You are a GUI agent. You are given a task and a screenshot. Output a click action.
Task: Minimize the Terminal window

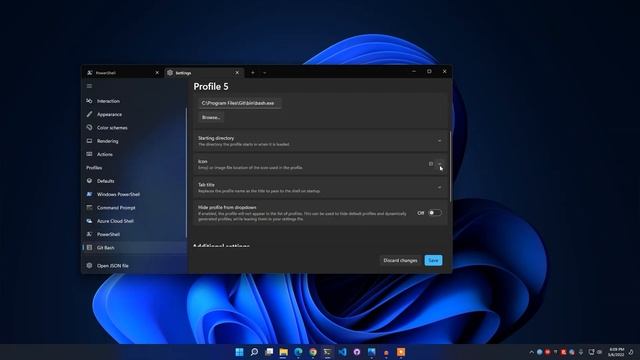tap(414, 71)
